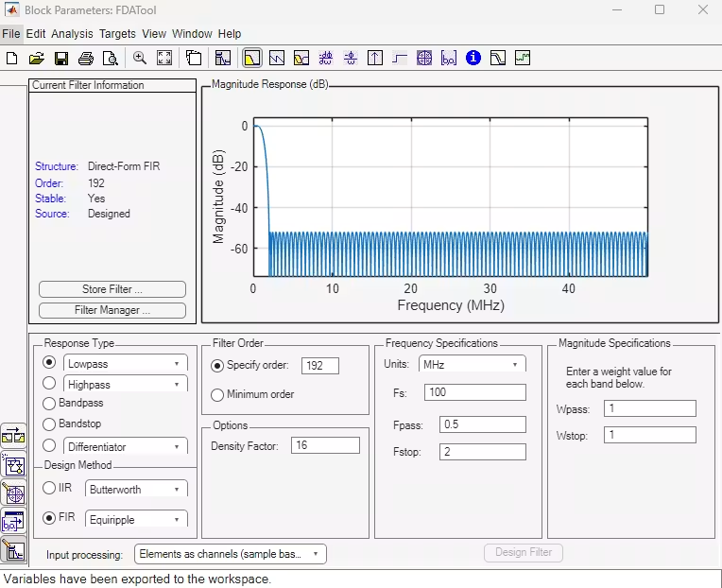
Task: Open the Analysis menu
Action: (72, 34)
